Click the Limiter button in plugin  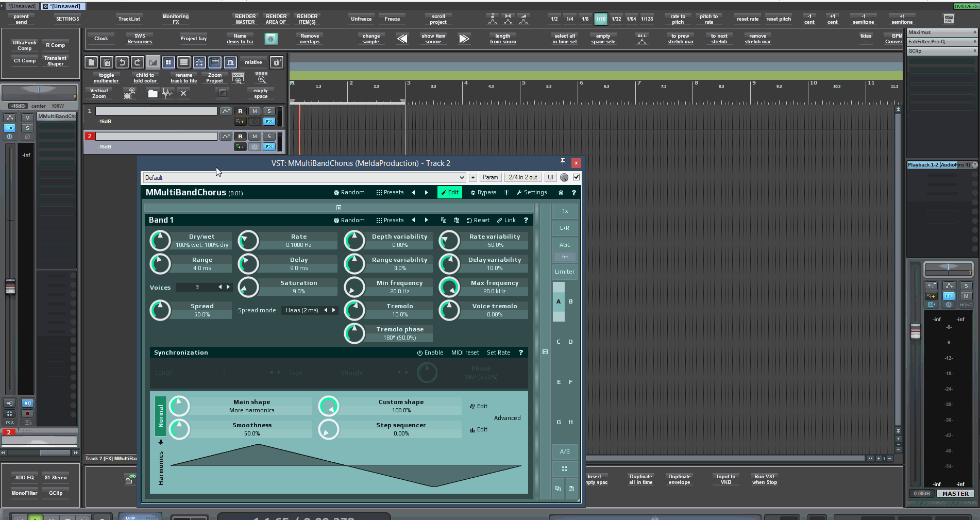pos(564,272)
